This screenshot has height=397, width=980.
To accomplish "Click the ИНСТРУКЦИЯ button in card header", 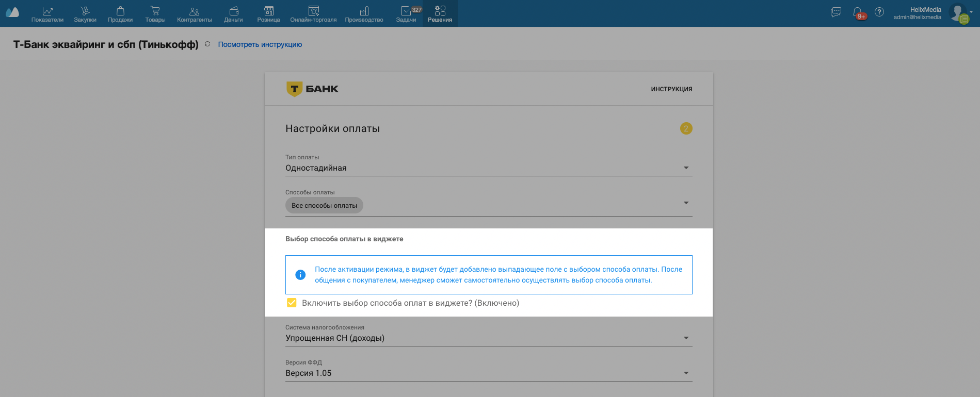I will click(671, 89).
